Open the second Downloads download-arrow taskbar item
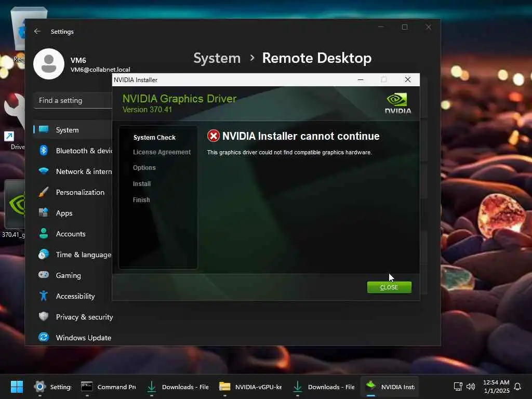 [x=324, y=387]
